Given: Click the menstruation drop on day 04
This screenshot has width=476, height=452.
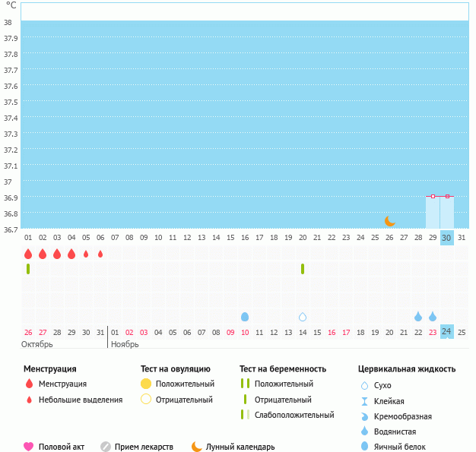Looking at the screenshot, I should (71, 254).
